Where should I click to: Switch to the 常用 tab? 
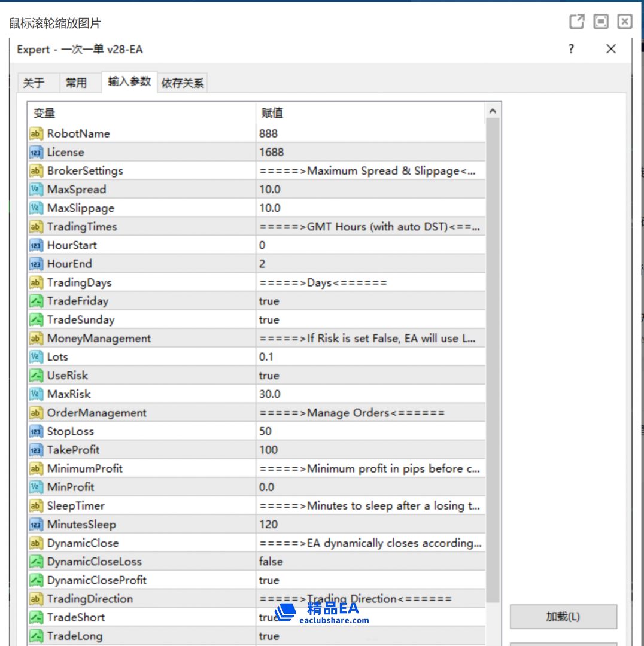76,83
